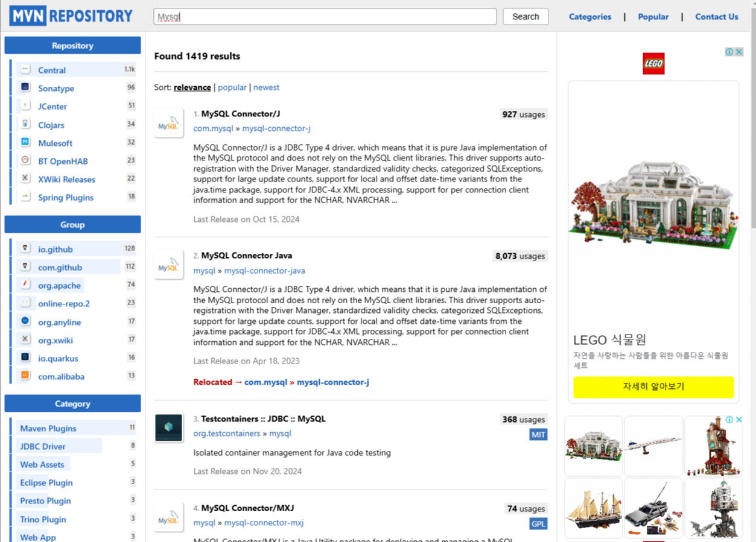
Task: Close the top LEGO advertisement
Action: [x=739, y=52]
